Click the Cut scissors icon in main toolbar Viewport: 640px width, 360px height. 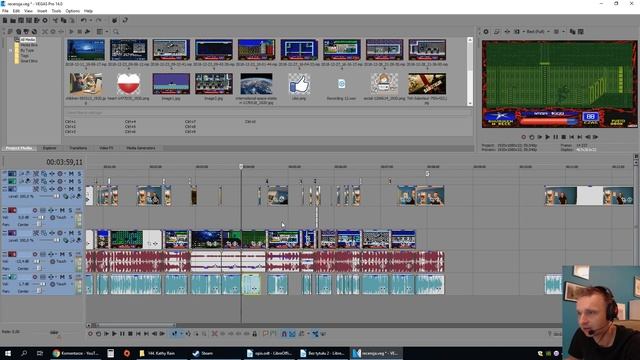coord(55,20)
